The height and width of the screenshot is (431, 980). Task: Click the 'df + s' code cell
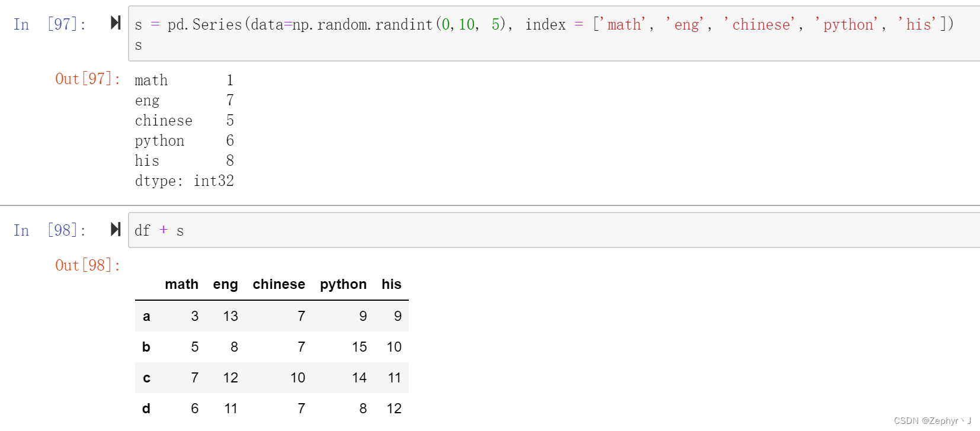pyautogui.click(x=554, y=230)
